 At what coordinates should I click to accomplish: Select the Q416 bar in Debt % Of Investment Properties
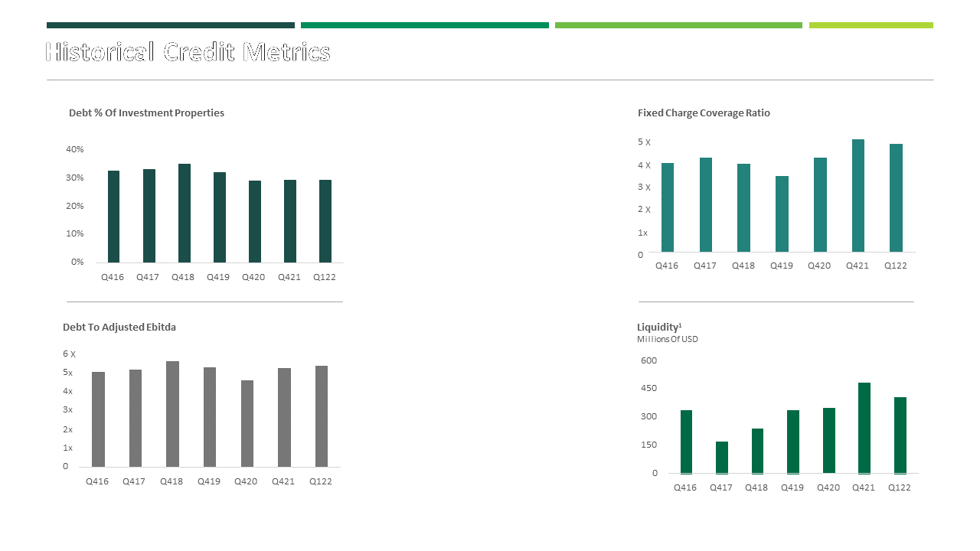pos(114,217)
